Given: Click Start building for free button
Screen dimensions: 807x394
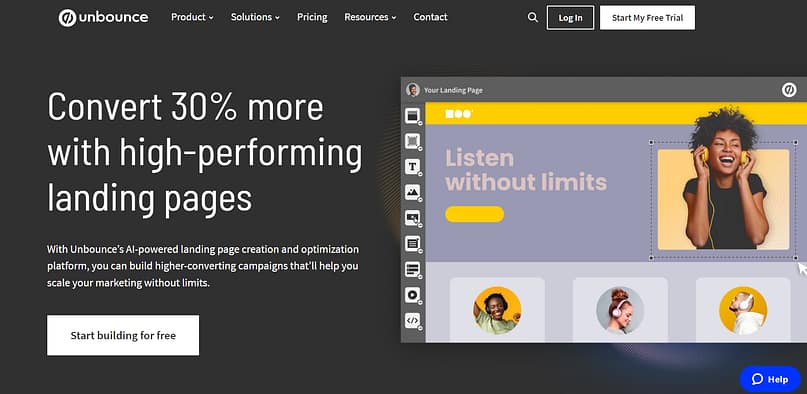Looking at the screenshot, I should [123, 335].
